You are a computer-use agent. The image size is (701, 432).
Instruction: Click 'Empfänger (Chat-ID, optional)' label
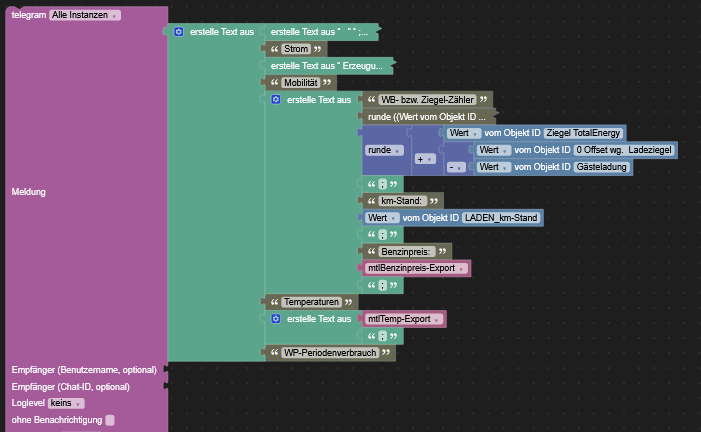click(71, 387)
